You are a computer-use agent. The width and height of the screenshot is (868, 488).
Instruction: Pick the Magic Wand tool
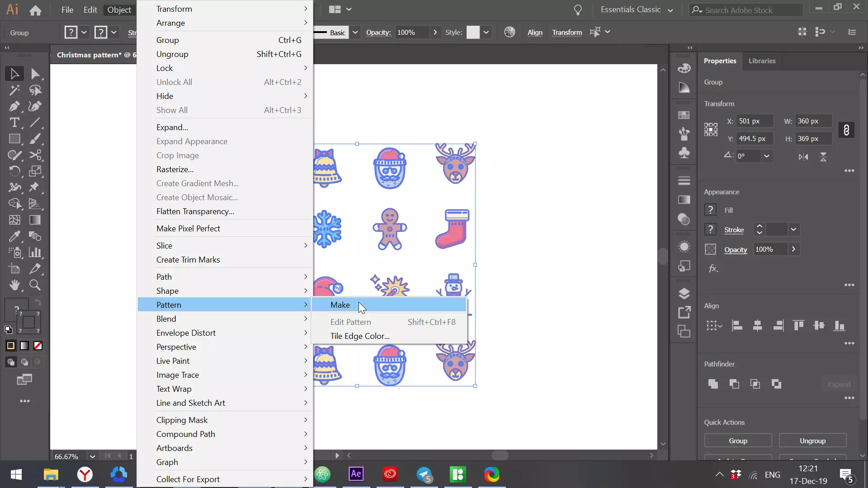[14, 90]
